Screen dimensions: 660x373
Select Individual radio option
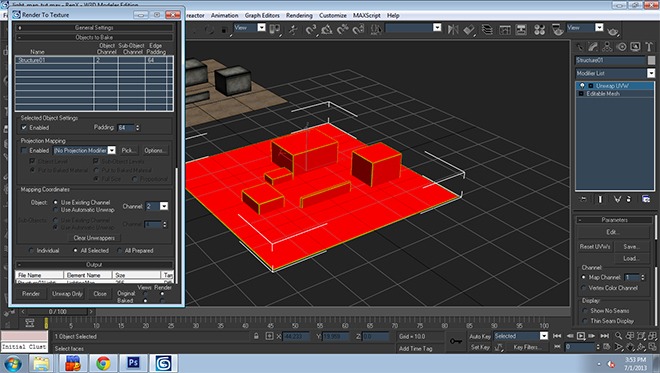31,250
